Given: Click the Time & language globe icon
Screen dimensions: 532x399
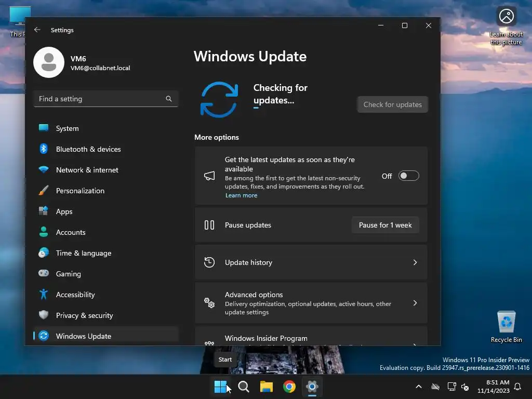Looking at the screenshot, I should coord(44,253).
